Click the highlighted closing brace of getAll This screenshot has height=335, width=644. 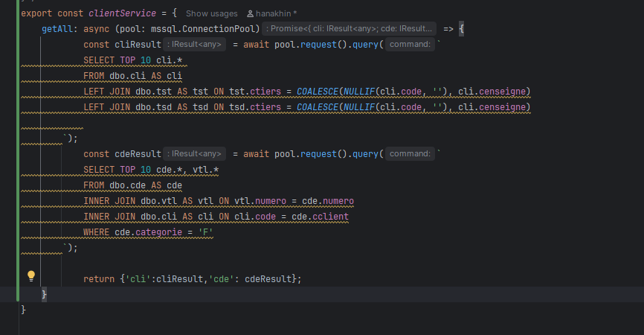(x=44, y=295)
